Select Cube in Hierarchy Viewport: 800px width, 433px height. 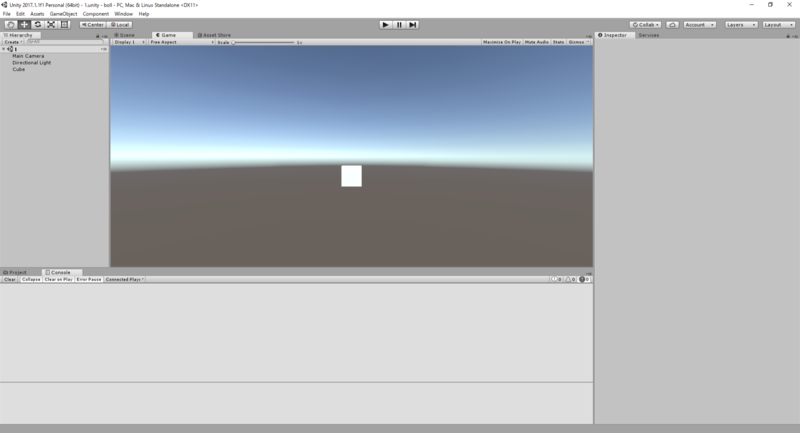[18, 69]
